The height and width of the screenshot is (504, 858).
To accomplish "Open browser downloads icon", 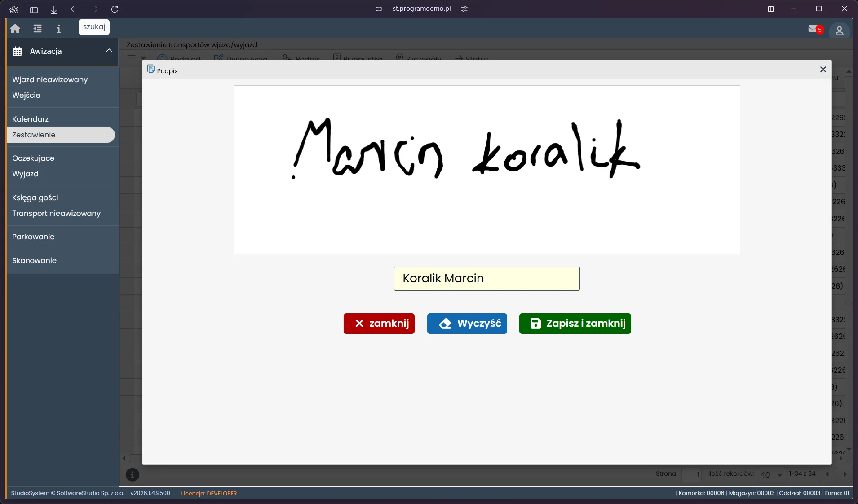I will click(54, 9).
